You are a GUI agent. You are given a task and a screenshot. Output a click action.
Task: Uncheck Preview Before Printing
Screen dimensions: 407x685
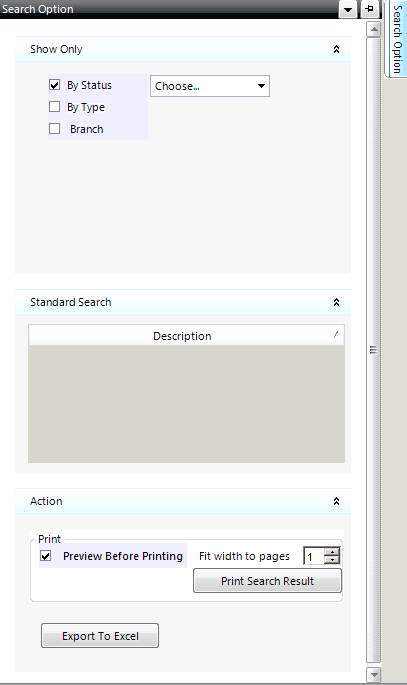pyautogui.click(x=45, y=556)
